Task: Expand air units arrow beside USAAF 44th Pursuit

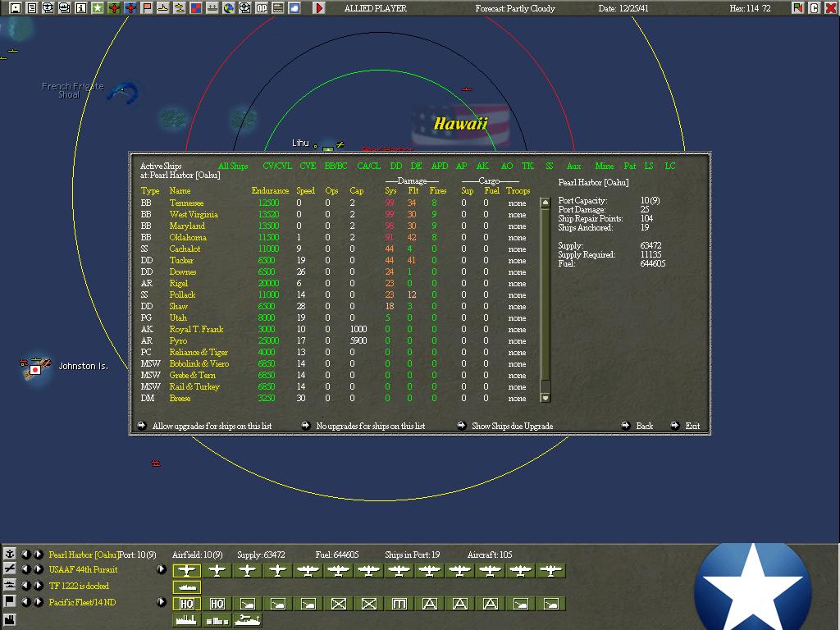Action: click(x=162, y=569)
